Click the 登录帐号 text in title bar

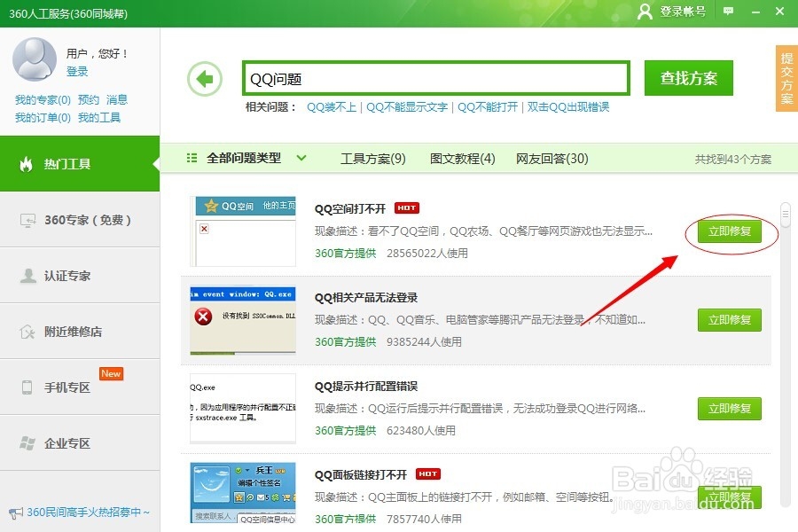click(683, 12)
